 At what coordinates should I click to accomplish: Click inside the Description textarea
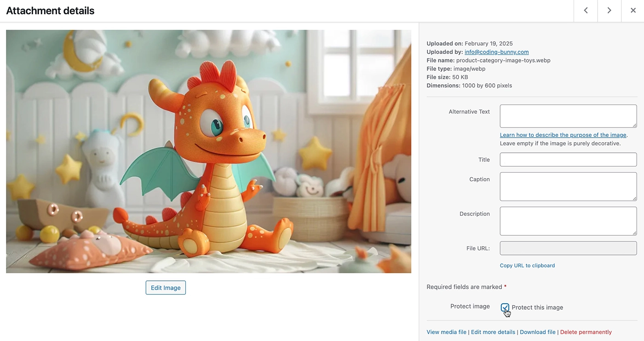(x=568, y=221)
